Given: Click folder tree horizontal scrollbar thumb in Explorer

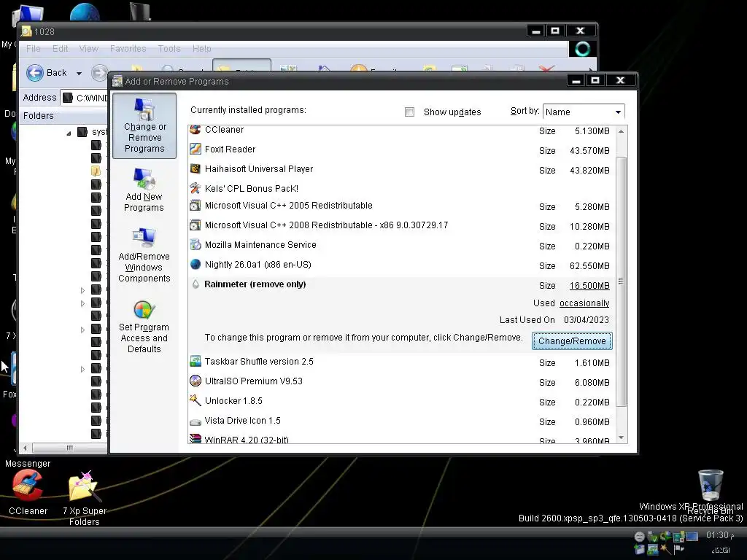Looking at the screenshot, I should coord(69,448).
